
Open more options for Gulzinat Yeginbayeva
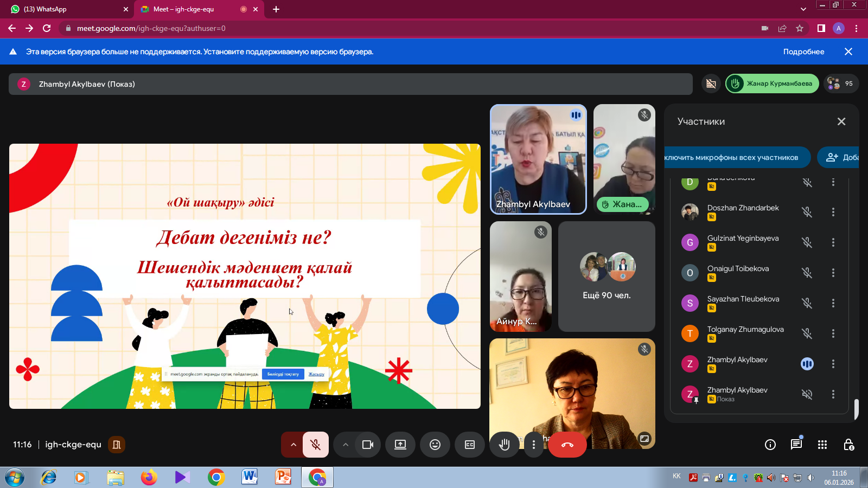[x=833, y=242]
